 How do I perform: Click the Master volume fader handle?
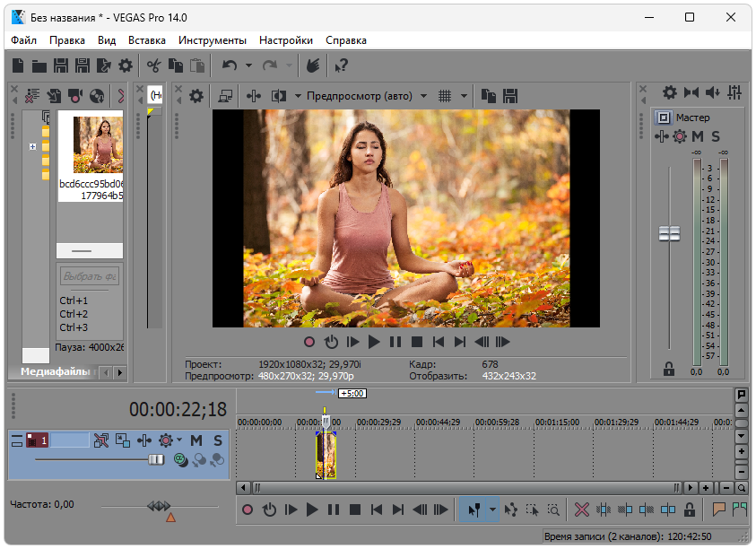coord(669,233)
